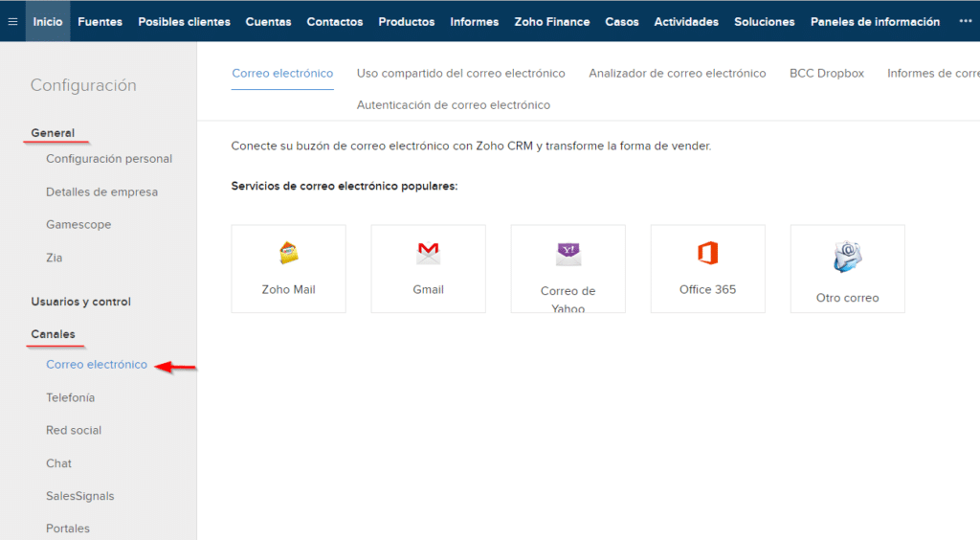Screen dimensions: 980x540
Task: Click the Otro correo globe envelope icon
Action: coord(848,257)
